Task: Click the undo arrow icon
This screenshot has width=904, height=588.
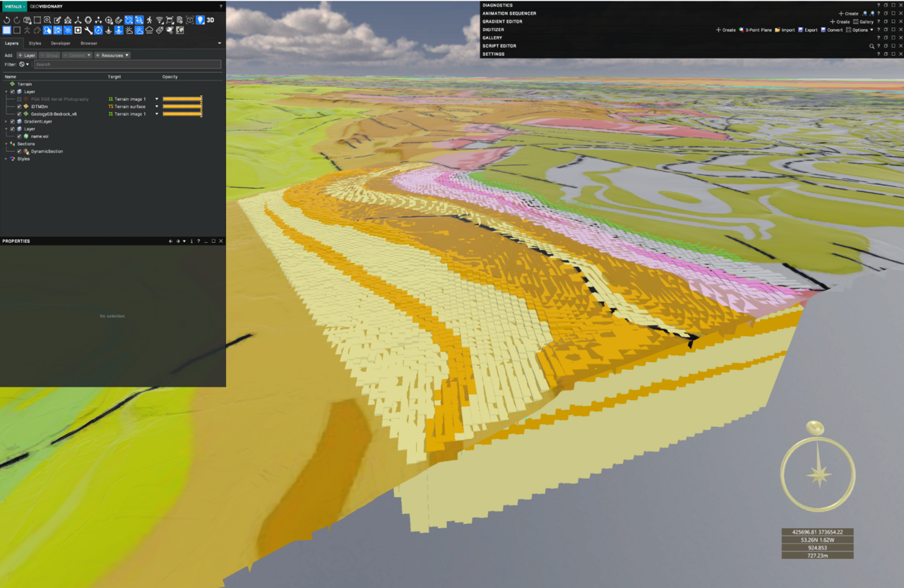Action: pyautogui.click(x=7, y=20)
